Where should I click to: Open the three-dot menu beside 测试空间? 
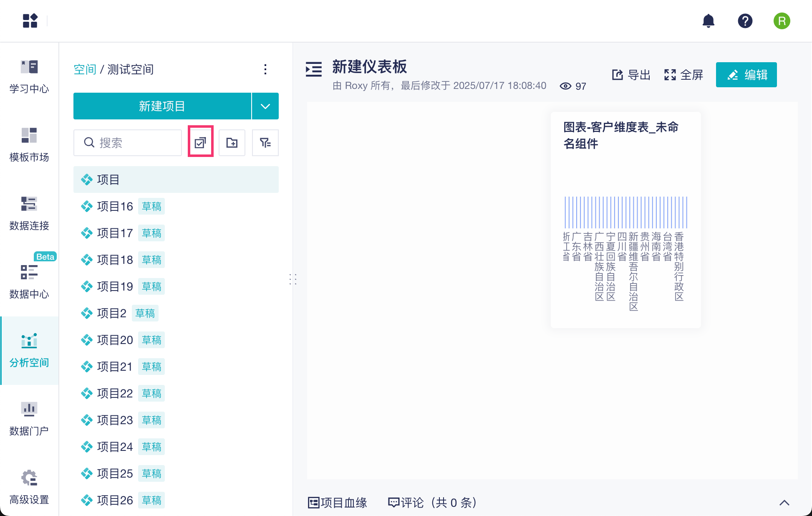[265, 69]
